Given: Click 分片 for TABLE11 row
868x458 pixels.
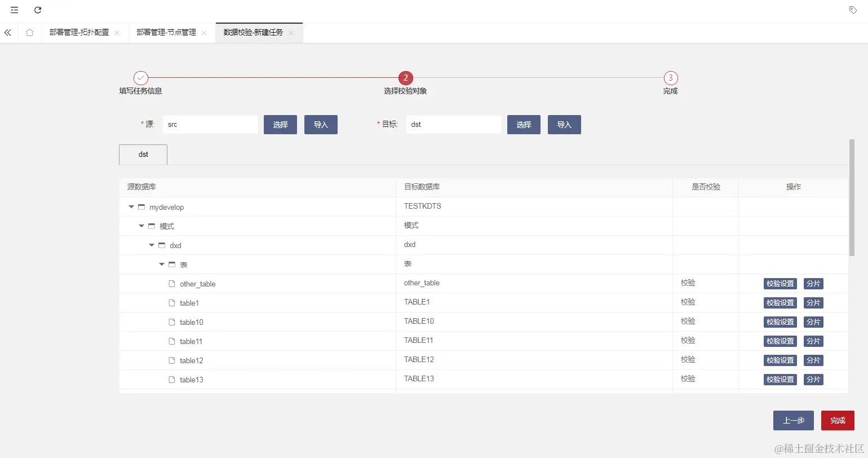Looking at the screenshot, I should tap(813, 341).
